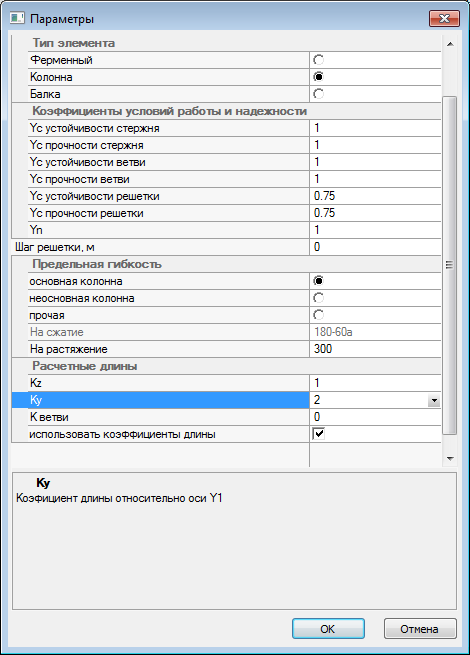The image size is (470, 655).
Task: Collapse the Расчетные длины group header
Action: (85, 366)
